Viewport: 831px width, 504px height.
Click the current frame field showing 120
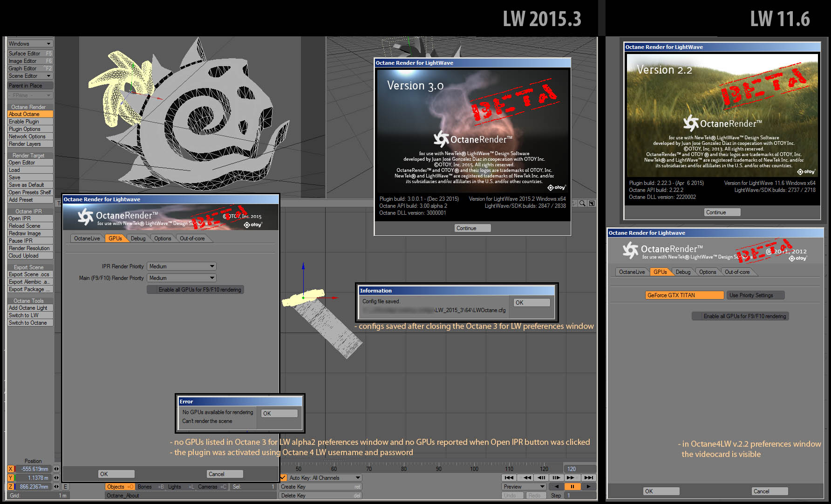tap(580, 469)
